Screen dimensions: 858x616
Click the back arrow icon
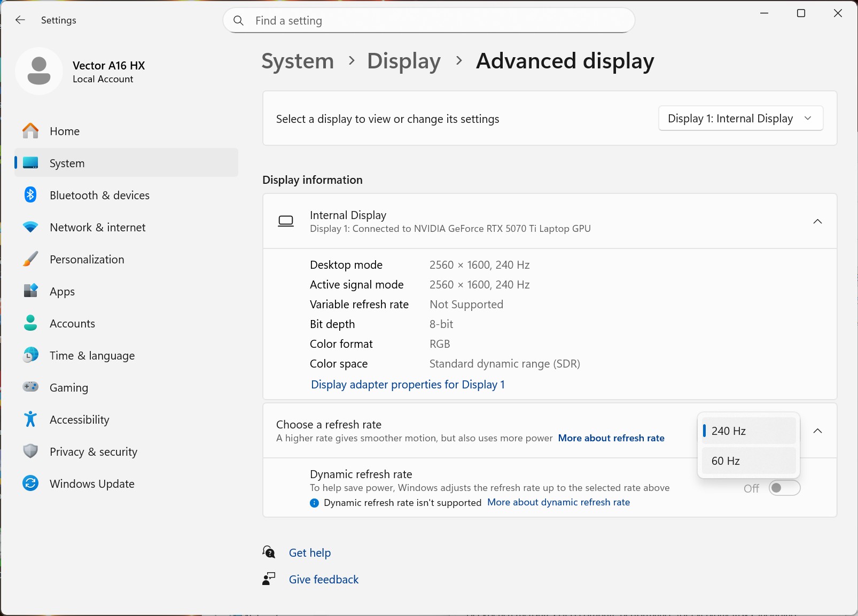click(x=20, y=20)
